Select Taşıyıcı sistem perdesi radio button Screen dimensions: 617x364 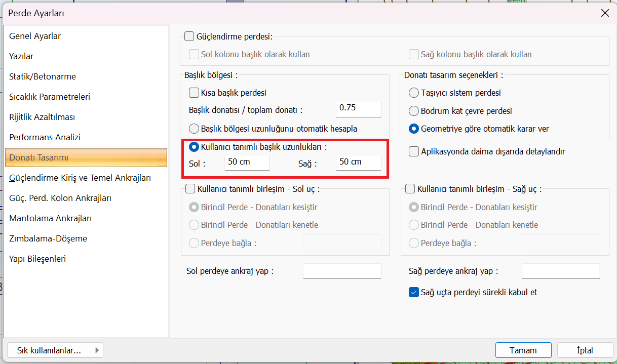[414, 93]
